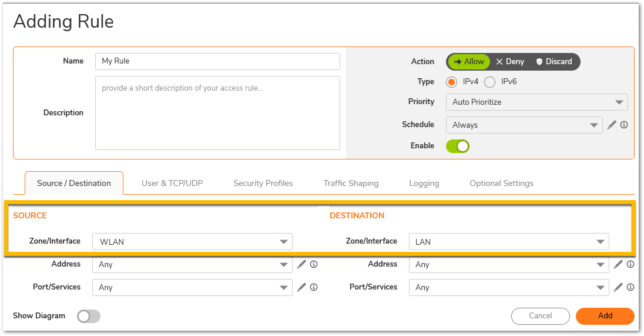Viewport: 644px width, 336px height.
Task: Open the Source Address info icon
Action: 314,264
